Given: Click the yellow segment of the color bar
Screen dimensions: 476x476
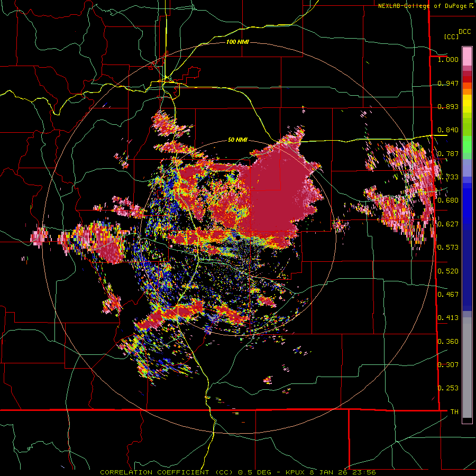Looking at the screenshot, I should click(x=467, y=104).
